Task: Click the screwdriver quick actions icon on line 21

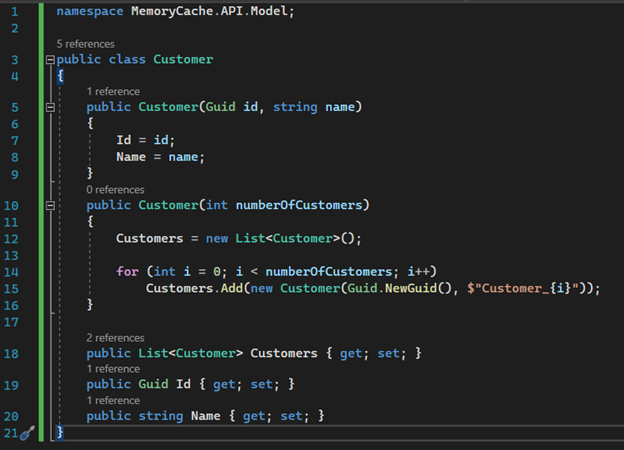Action: tap(27, 433)
